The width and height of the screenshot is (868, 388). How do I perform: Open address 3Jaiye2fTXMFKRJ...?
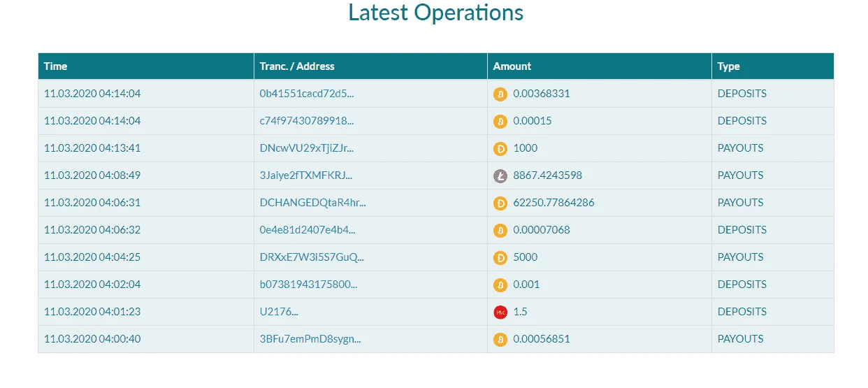tap(306, 175)
